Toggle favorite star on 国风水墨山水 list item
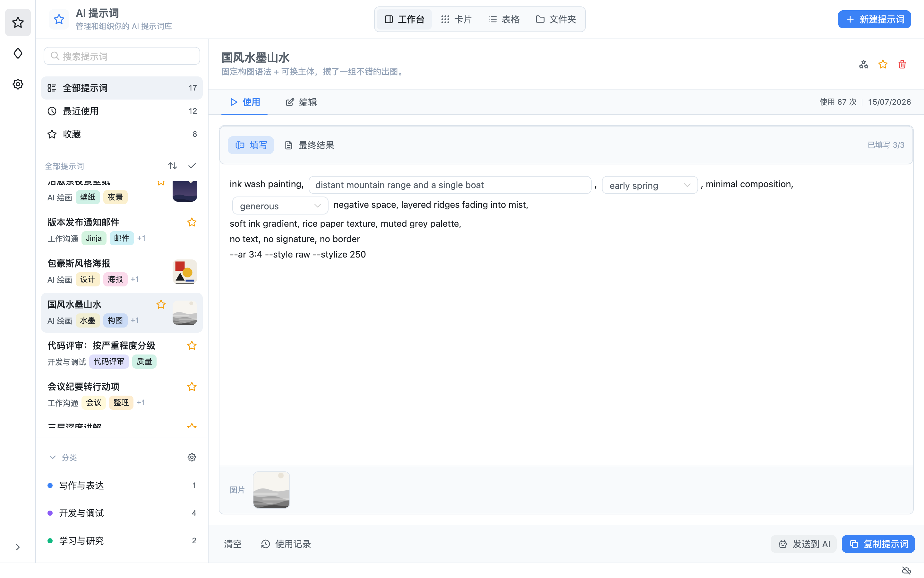The height and width of the screenshot is (578, 924). 161,304
